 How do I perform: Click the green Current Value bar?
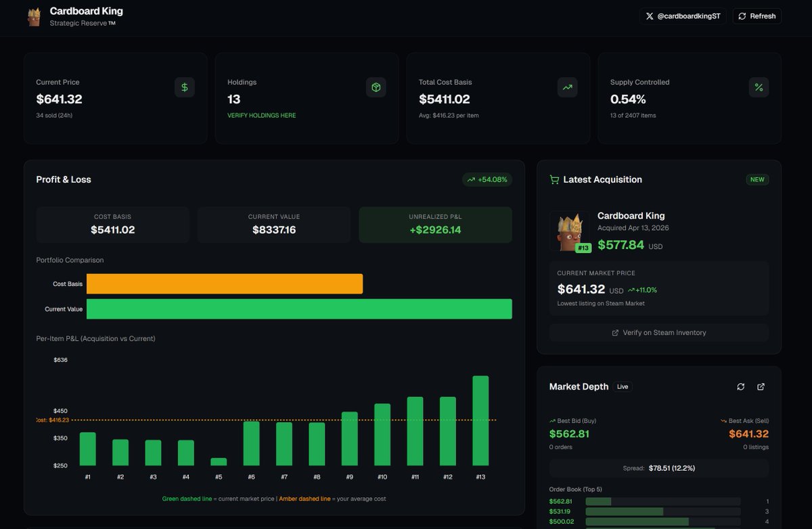299,309
